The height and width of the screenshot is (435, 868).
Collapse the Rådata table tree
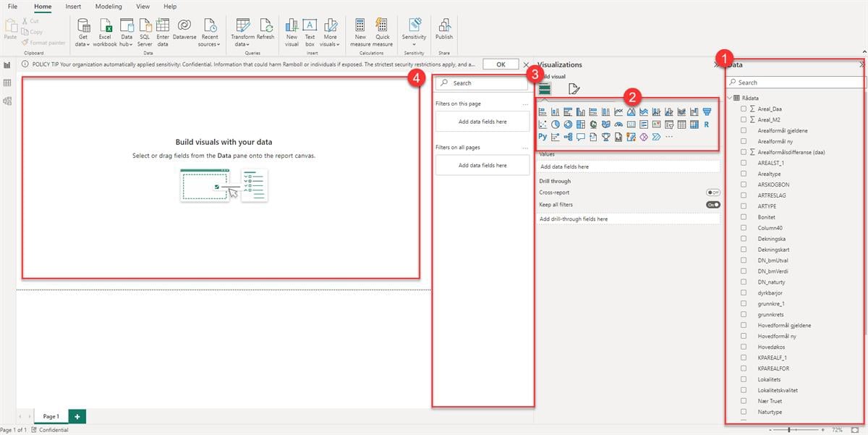[729, 98]
